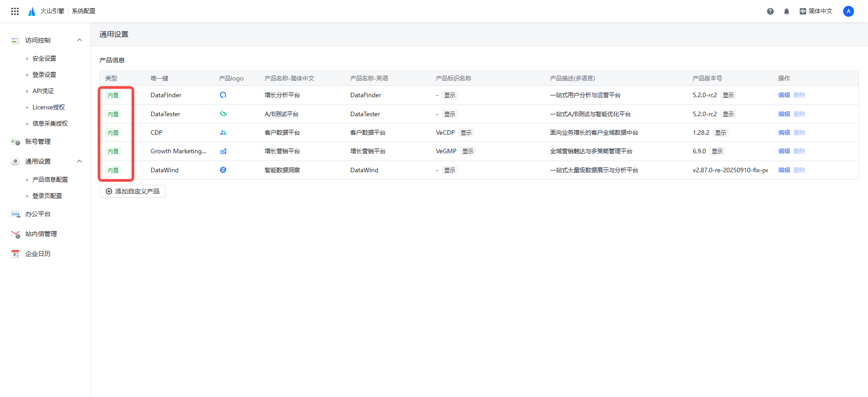Click 编辑 link for DataWind row
Screen dimensions: 868x397
(x=784, y=170)
